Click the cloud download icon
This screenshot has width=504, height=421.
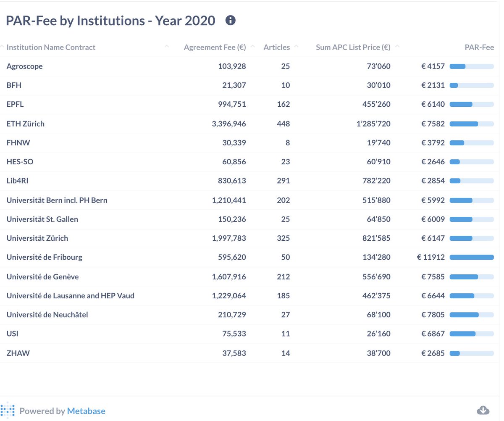[x=483, y=410]
